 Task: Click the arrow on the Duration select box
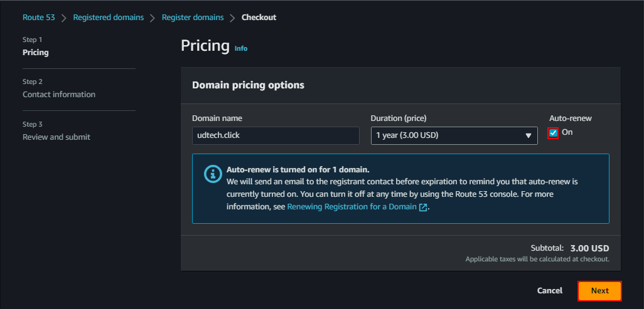pyautogui.click(x=528, y=136)
